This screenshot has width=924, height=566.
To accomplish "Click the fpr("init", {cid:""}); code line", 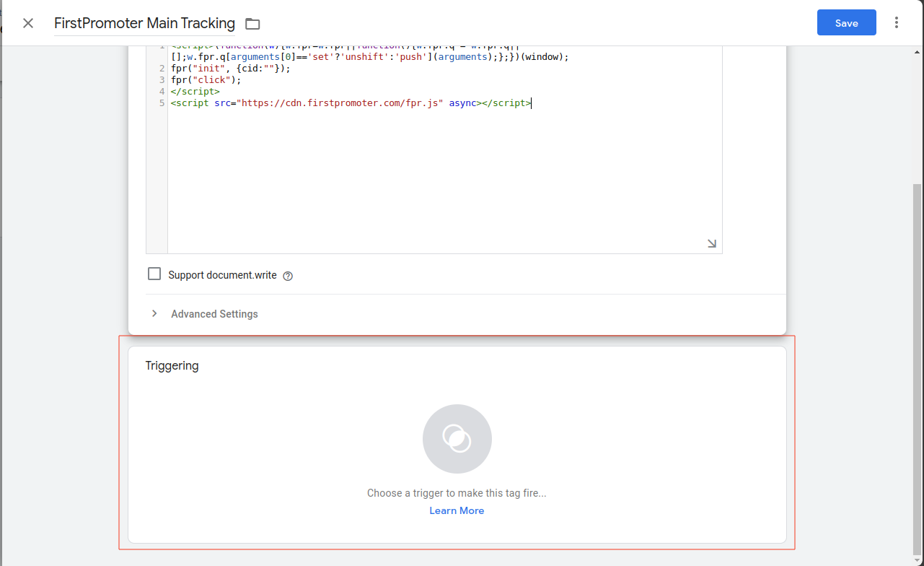I will pos(230,69).
